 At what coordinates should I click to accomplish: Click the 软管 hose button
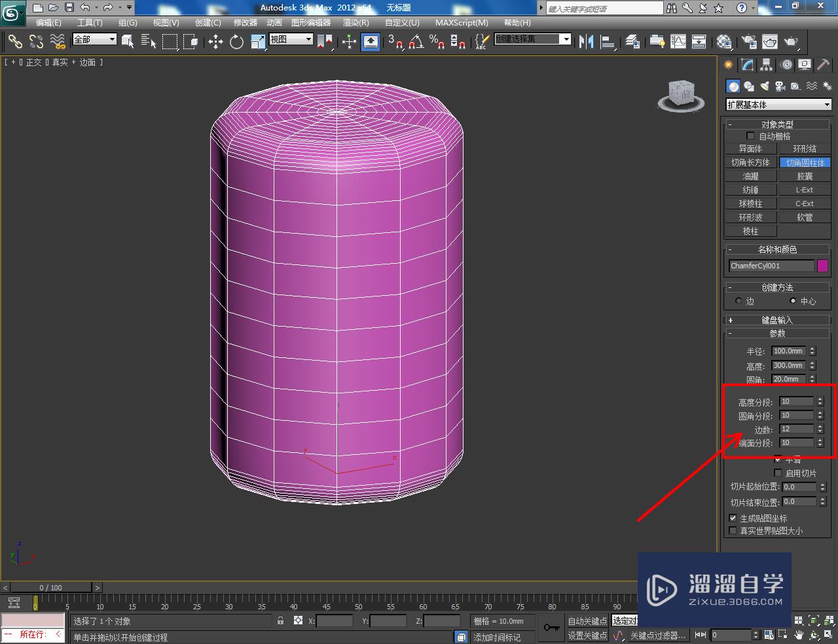pos(805,217)
